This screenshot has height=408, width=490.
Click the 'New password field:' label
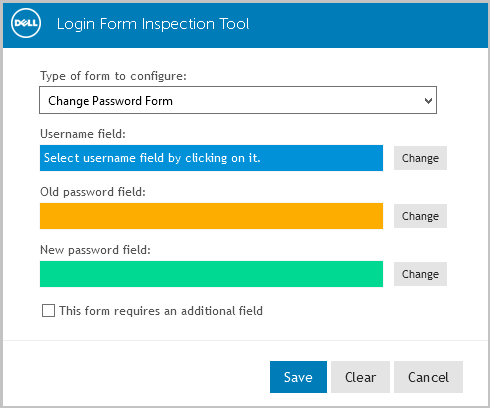click(95, 250)
